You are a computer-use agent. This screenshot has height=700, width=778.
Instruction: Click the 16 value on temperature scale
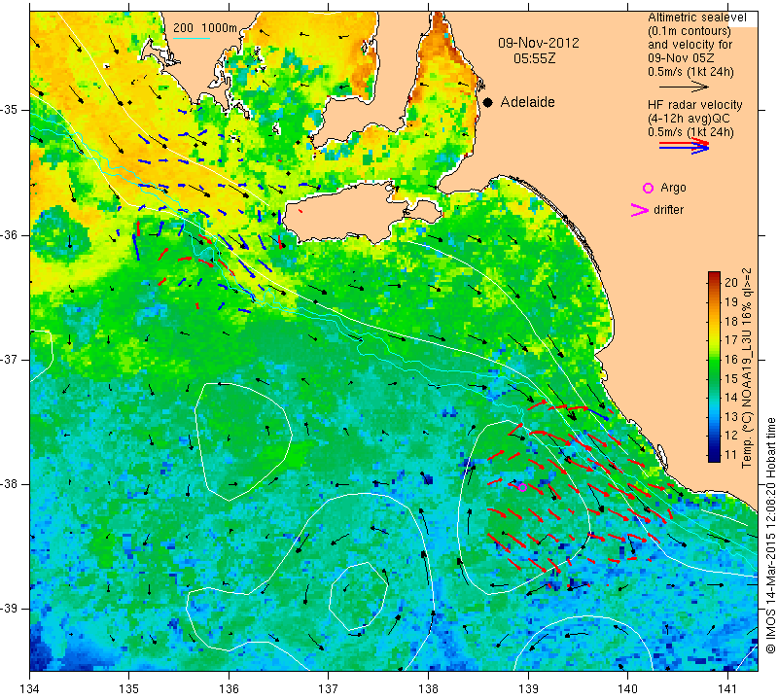point(731,359)
